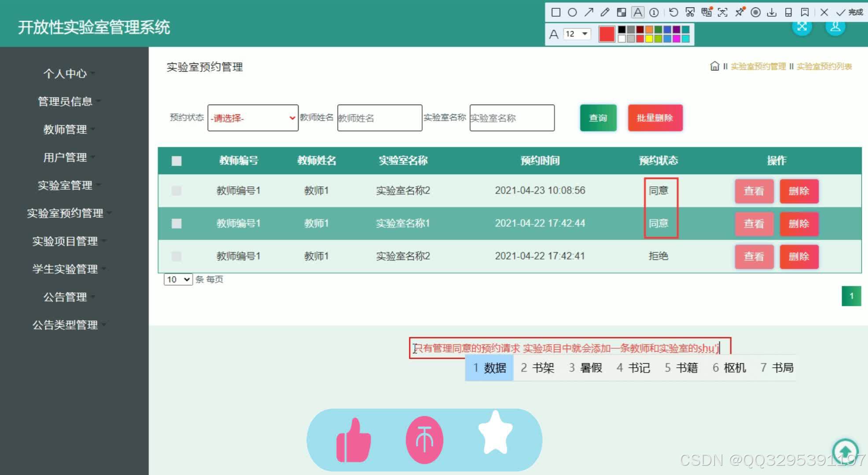Check the row for 2021-04-23 10:08:56
The image size is (868, 475).
177,190
